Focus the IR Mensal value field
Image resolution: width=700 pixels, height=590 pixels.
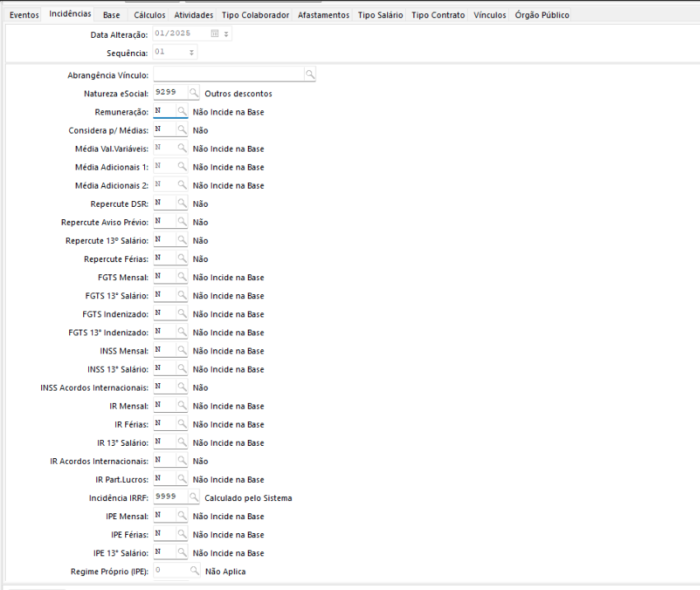coord(165,405)
